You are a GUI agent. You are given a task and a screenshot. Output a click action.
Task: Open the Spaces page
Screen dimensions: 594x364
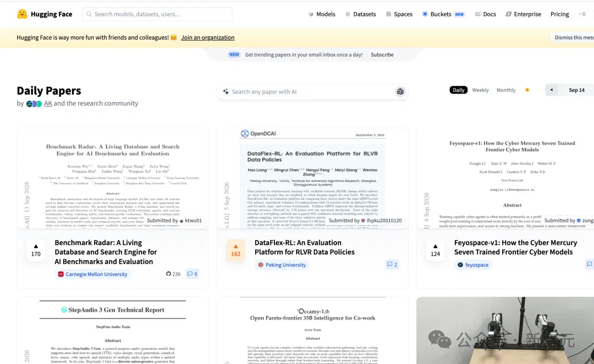tap(399, 14)
